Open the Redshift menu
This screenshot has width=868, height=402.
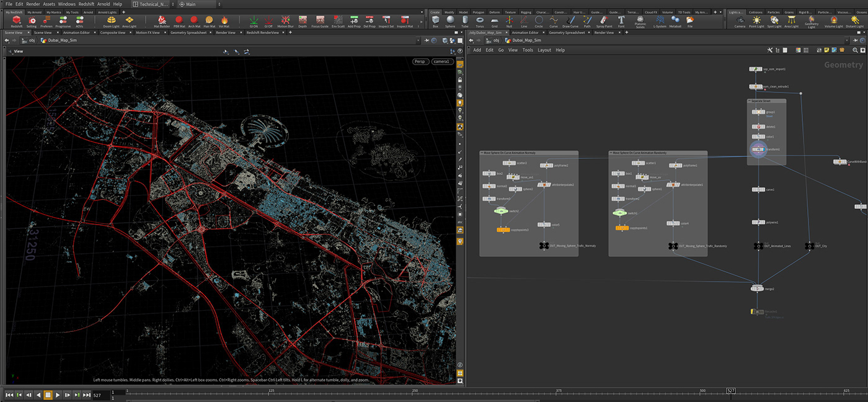tap(87, 4)
